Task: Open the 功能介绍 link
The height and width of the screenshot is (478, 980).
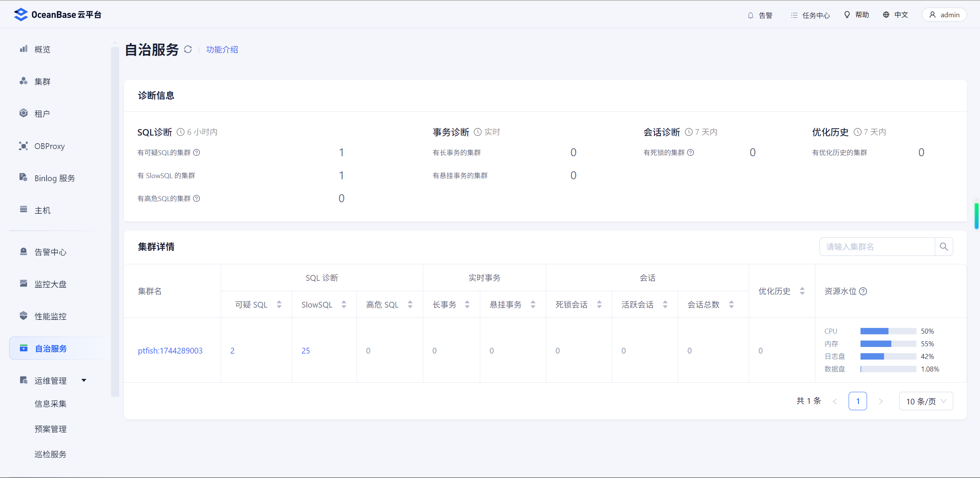Action: coord(222,49)
